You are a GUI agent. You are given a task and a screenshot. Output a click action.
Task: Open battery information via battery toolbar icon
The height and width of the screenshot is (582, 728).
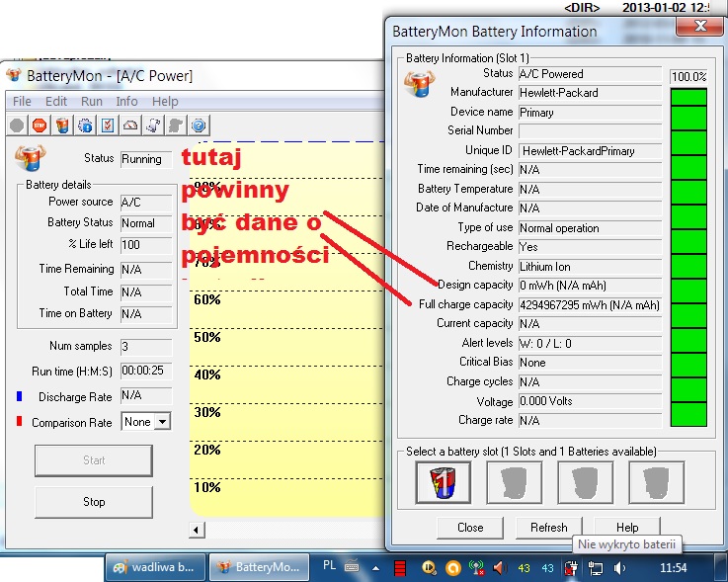point(62,125)
